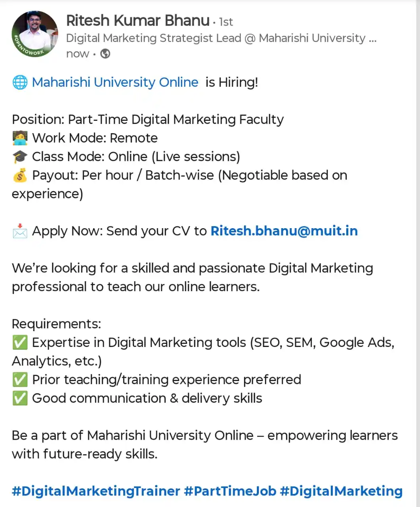Image resolution: width=420 pixels, height=507 pixels.
Task: Open the #DigitalMarketingTrainer hashtag
Action: (96, 491)
